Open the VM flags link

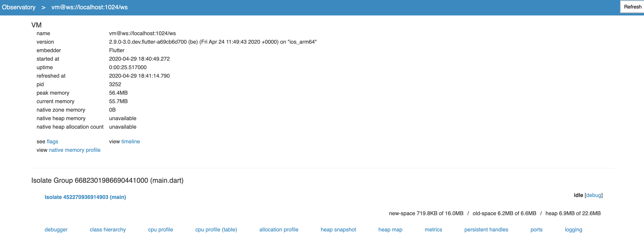click(52, 142)
